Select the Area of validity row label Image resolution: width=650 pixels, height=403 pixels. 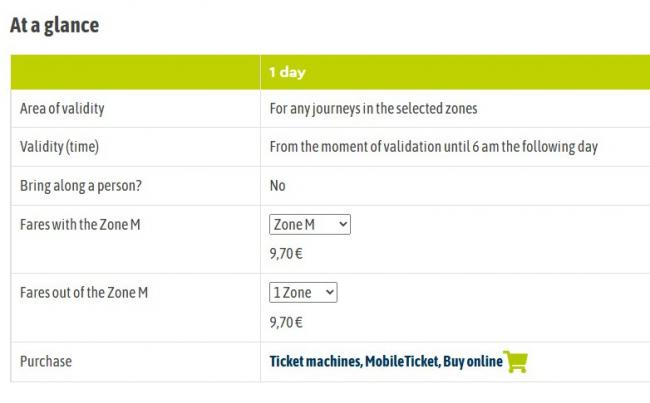point(62,109)
